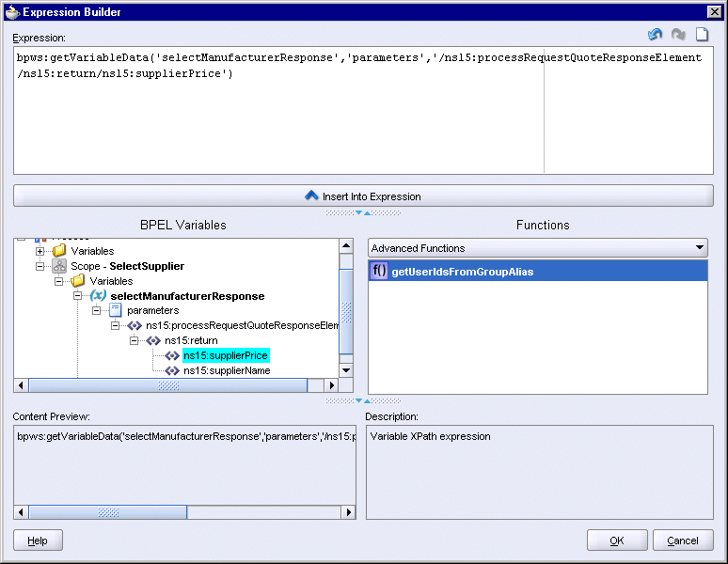
Task: Click the Expression Builder title bar icon
Action: 12,12
